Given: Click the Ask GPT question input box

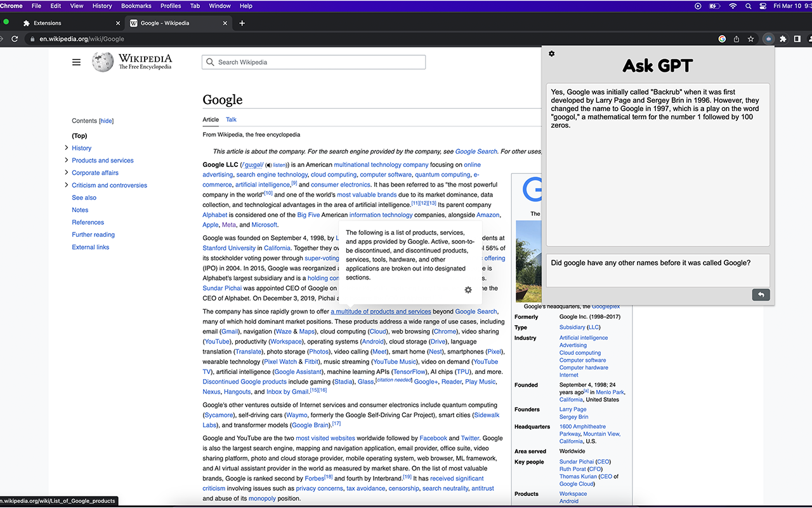Looking at the screenshot, I should pos(658,270).
